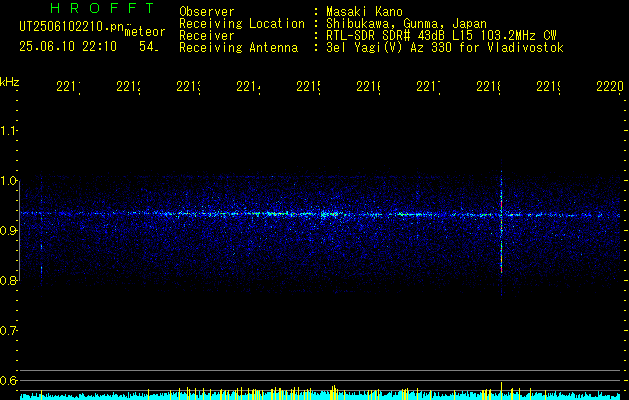Click the 0.8 frequency axis label
Screen dimensions: 629x400
[x=8, y=280]
